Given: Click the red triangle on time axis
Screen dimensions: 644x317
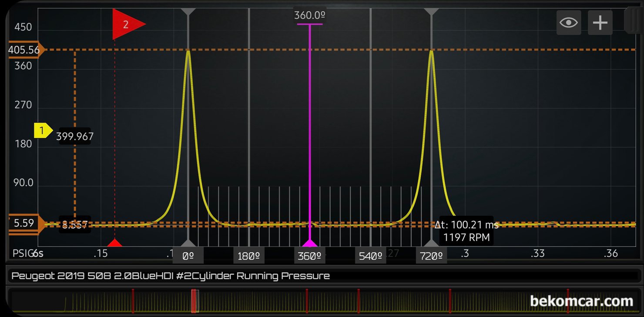Looking at the screenshot, I should tap(114, 243).
